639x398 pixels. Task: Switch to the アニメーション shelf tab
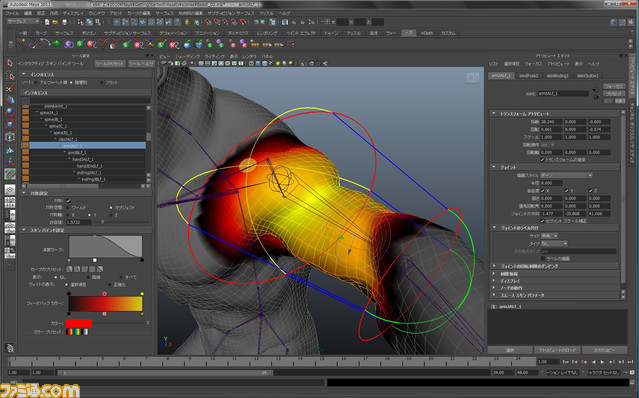208,33
